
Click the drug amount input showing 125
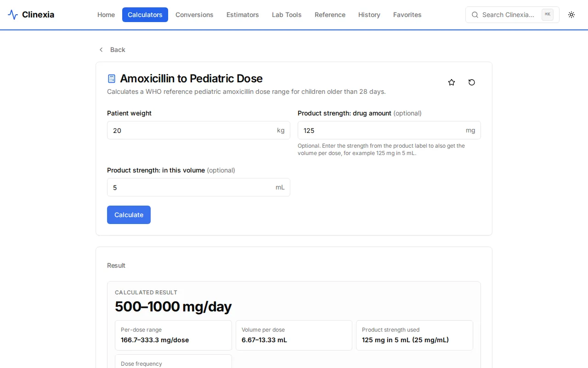[x=389, y=130]
